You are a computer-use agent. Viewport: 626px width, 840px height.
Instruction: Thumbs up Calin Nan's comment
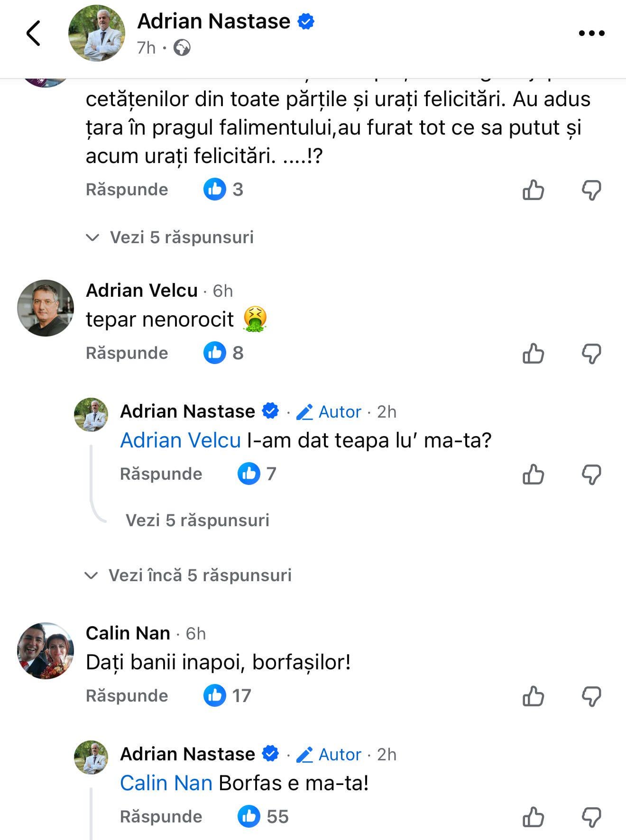(533, 696)
